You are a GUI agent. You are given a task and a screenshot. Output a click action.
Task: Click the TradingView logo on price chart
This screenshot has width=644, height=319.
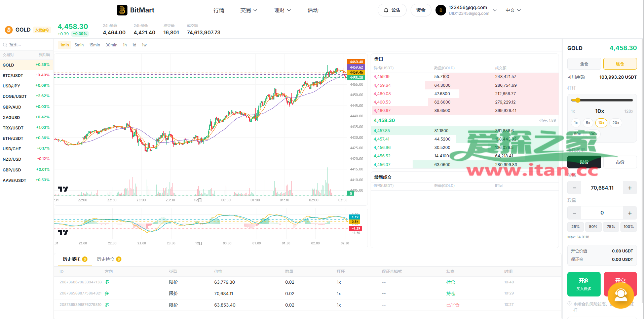(63, 189)
